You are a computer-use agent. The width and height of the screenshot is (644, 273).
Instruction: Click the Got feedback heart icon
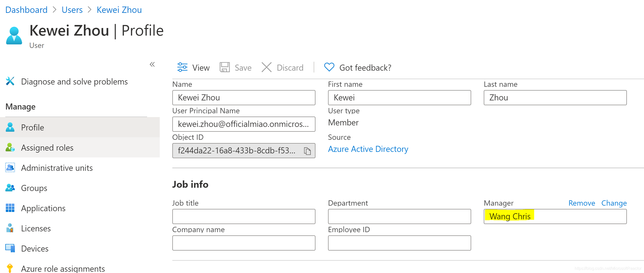[x=329, y=67]
